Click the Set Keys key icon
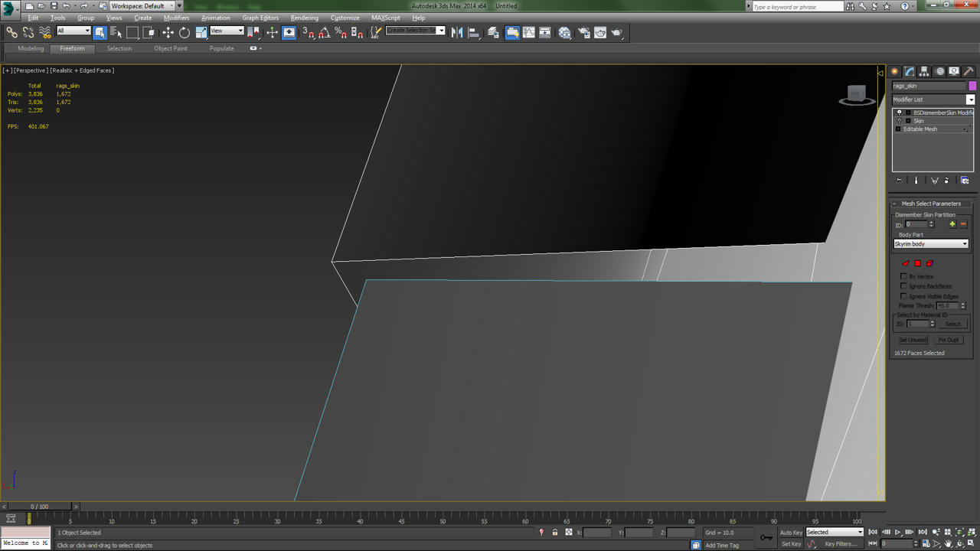The image size is (980, 551). click(766, 537)
